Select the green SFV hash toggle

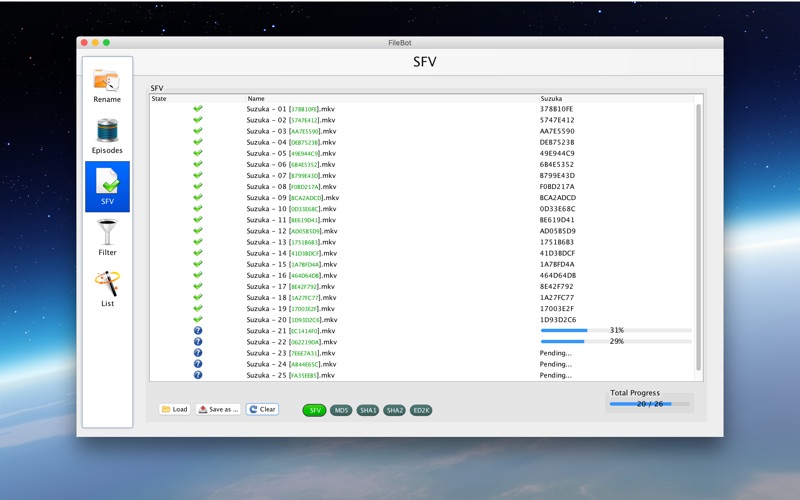pos(314,410)
